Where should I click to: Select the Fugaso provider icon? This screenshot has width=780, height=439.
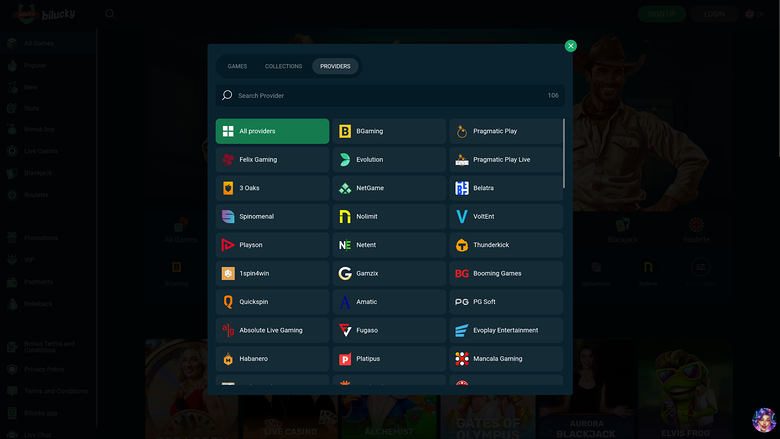(345, 330)
